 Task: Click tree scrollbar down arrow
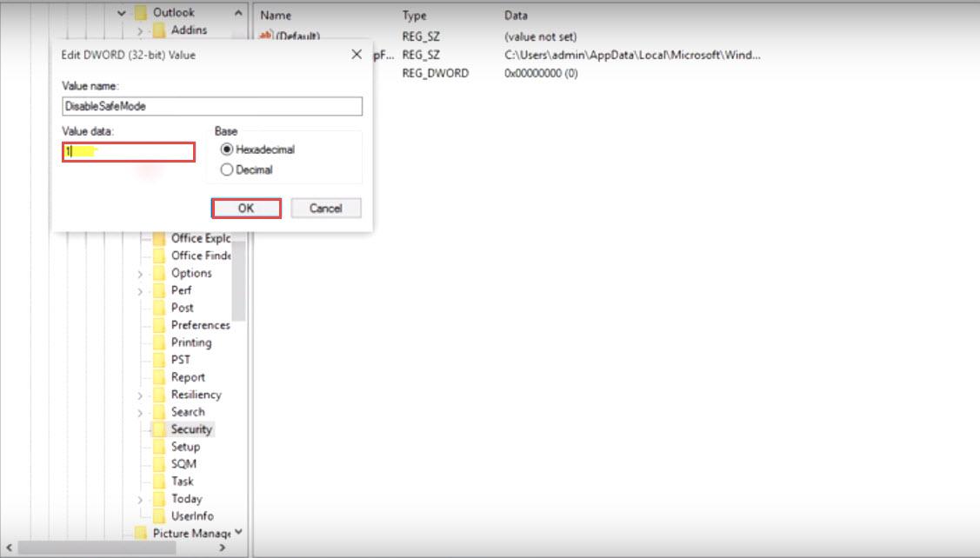(x=238, y=533)
